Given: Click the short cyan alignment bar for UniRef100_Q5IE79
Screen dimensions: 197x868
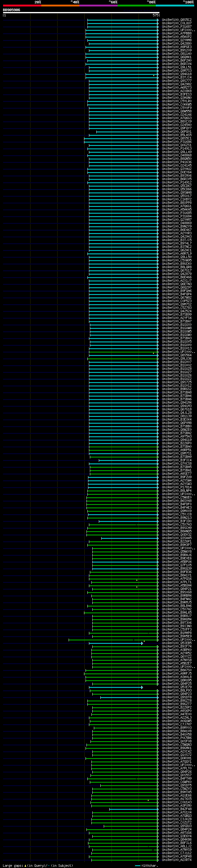Looking at the screenshot, I should (x=116, y=687).
